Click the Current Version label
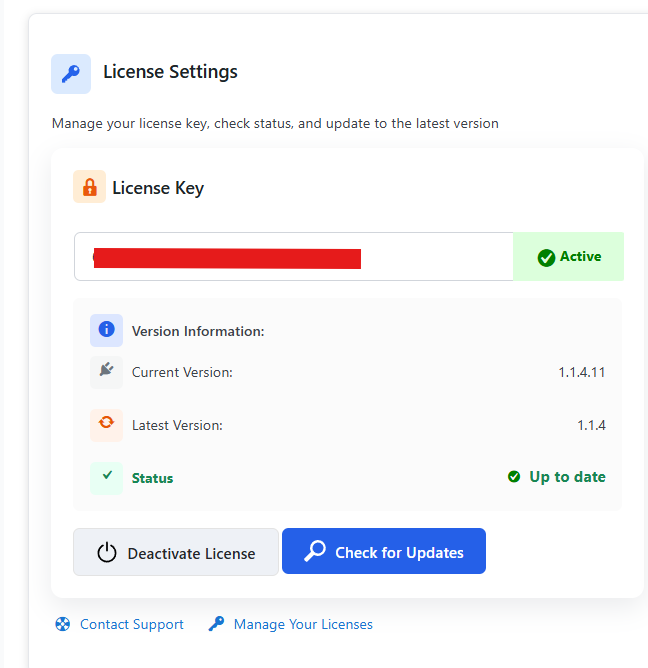 click(182, 372)
